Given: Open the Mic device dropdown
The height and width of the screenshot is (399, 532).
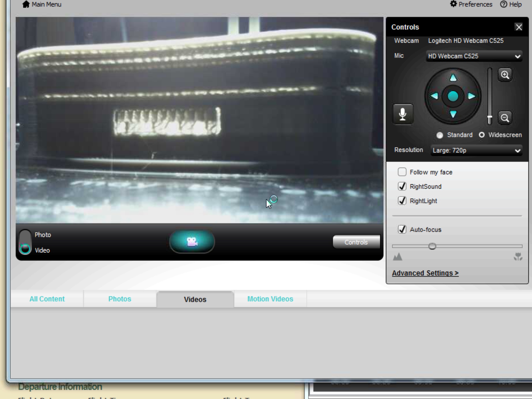Looking at the screenshot, I should (474, 56).
